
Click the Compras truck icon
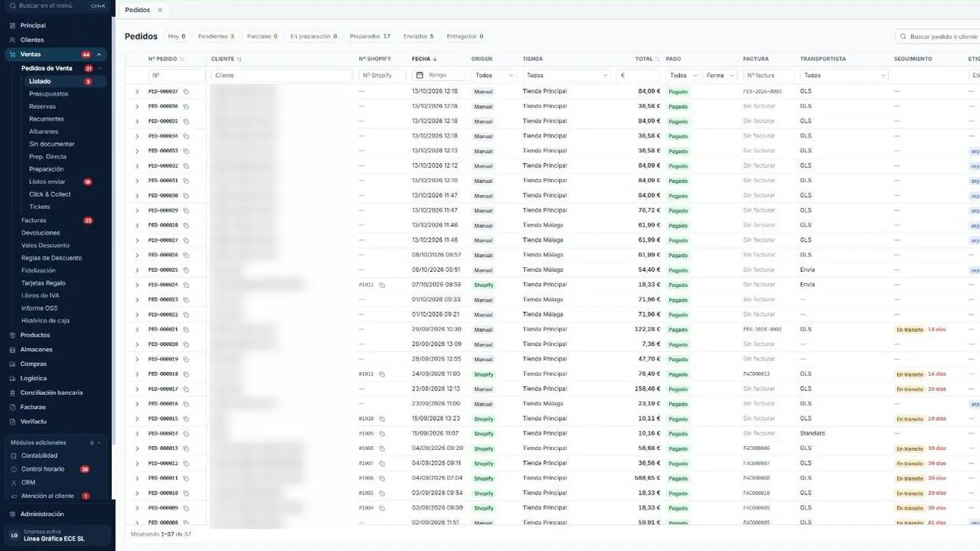(12, 364)
